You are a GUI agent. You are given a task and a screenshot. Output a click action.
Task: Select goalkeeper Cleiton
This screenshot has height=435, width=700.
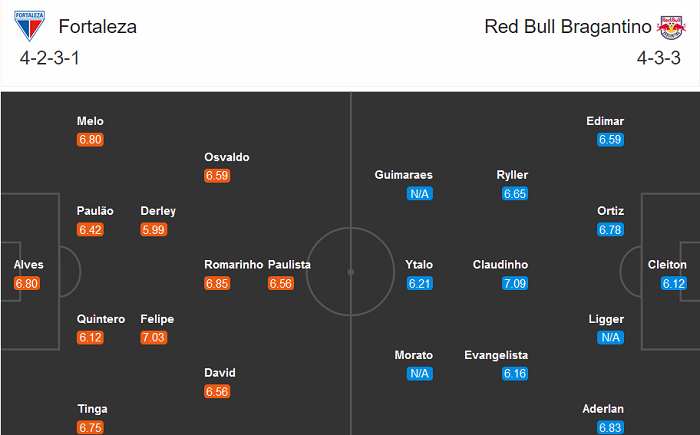pos(667,265)
